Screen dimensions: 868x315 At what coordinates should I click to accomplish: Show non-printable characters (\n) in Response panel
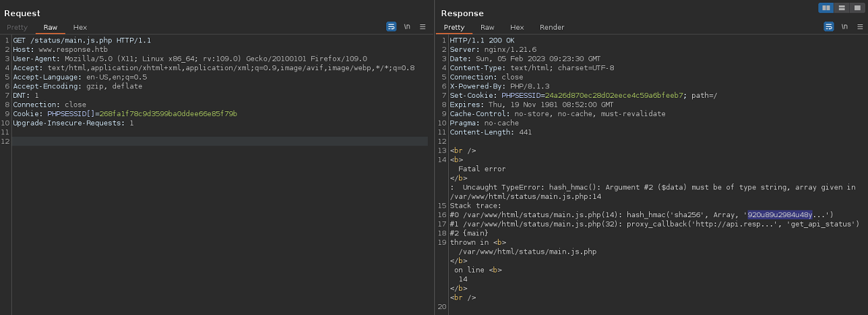click(844, 27)
